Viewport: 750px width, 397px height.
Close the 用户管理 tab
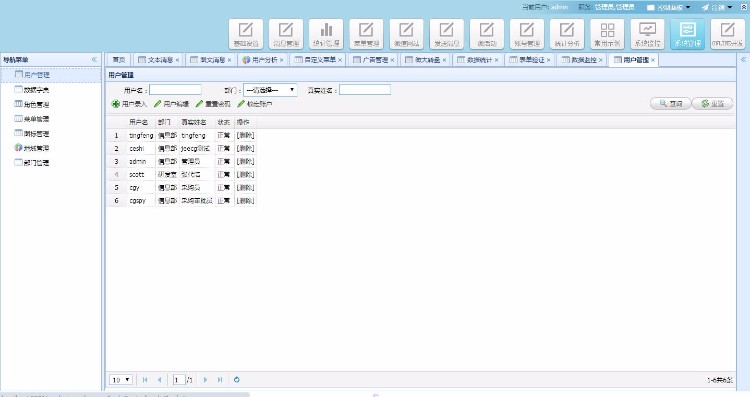click(x=653, y=60)
